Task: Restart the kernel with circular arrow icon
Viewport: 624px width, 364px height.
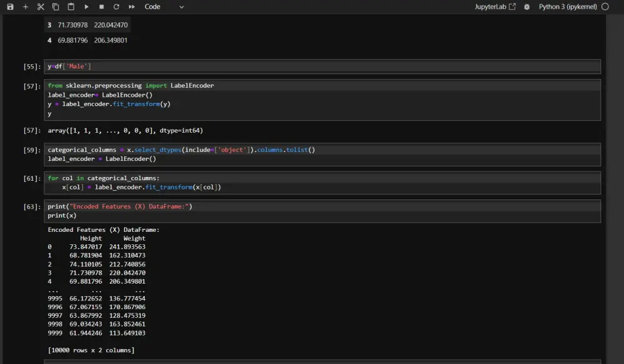Action: [116, 7]
